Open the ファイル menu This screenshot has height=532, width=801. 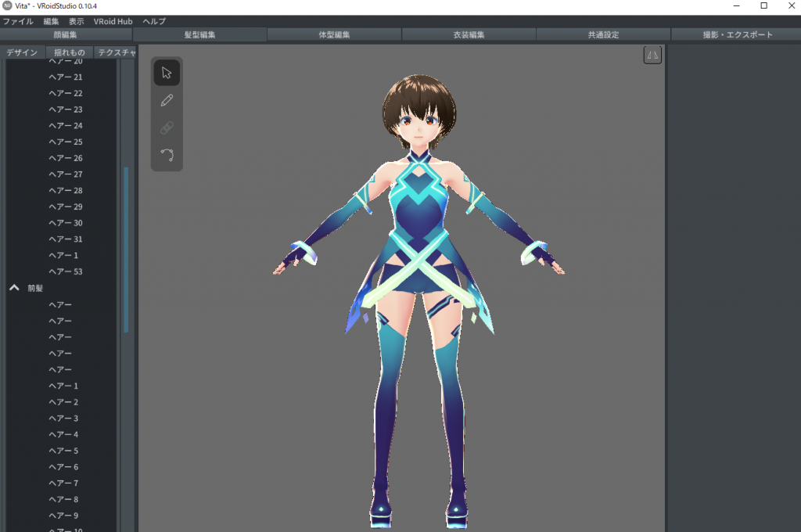coord(17,21)
